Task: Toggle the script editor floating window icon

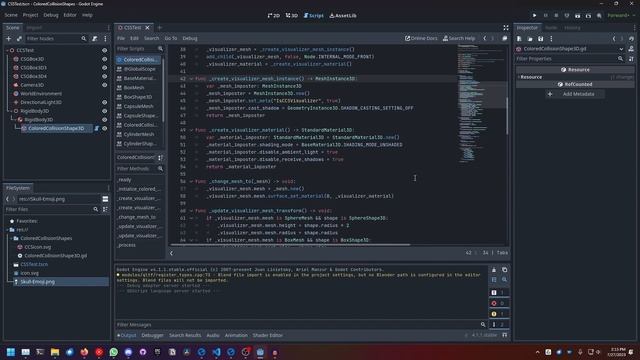Action: coord(504,38)
